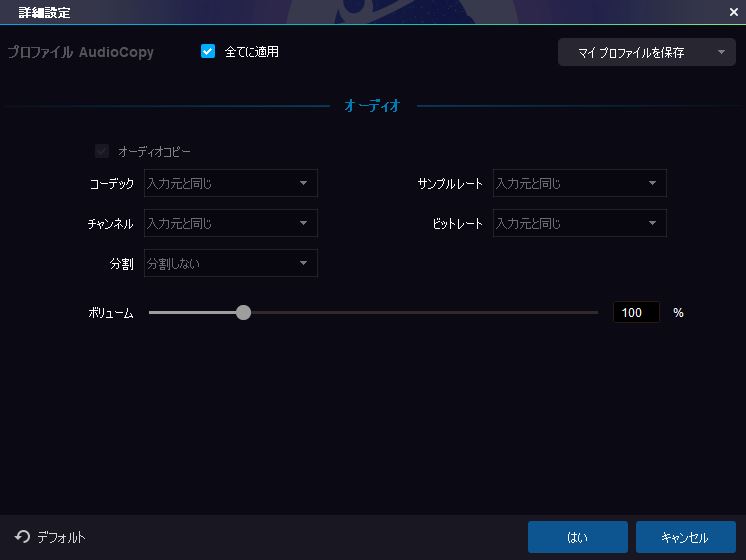The height and width of the screenshot is (560, 746).
Task: Click the サンプルレート label
Action: [x=450, y=184]
